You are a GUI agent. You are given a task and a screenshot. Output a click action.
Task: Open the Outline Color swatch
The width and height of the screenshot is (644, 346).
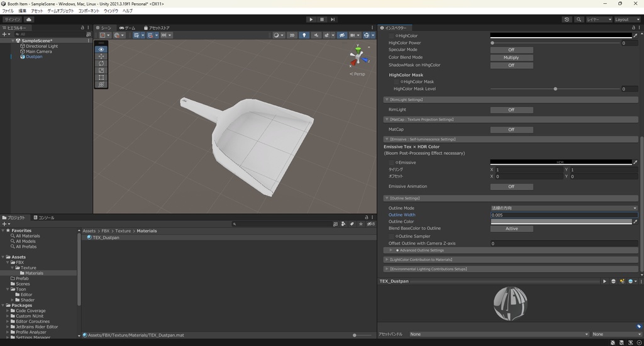561,221
